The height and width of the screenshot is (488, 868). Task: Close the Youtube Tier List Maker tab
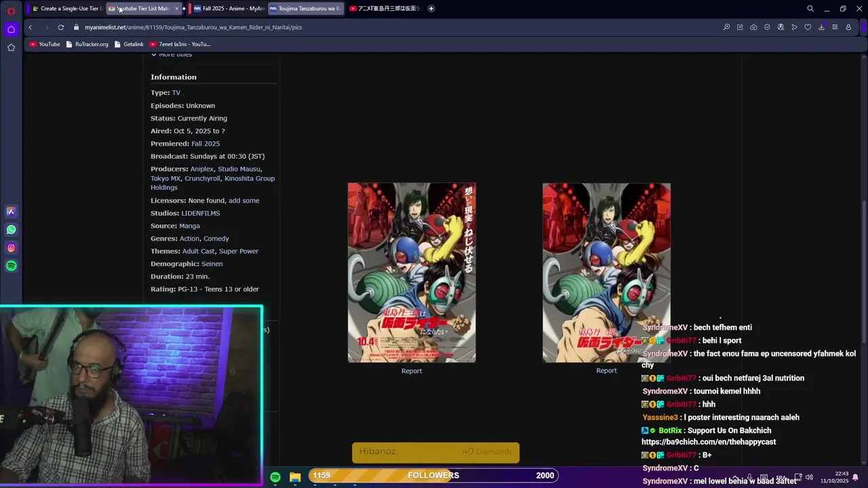pos(176,9)
